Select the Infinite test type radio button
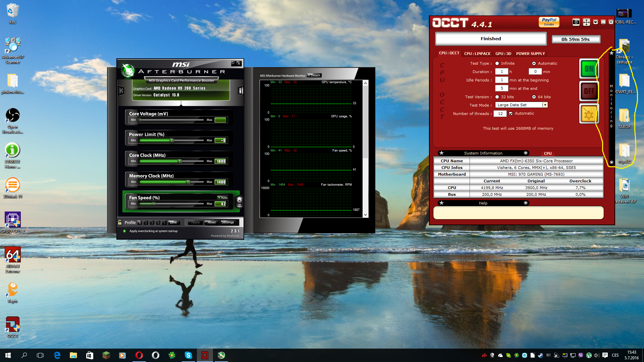 (497, 63)
